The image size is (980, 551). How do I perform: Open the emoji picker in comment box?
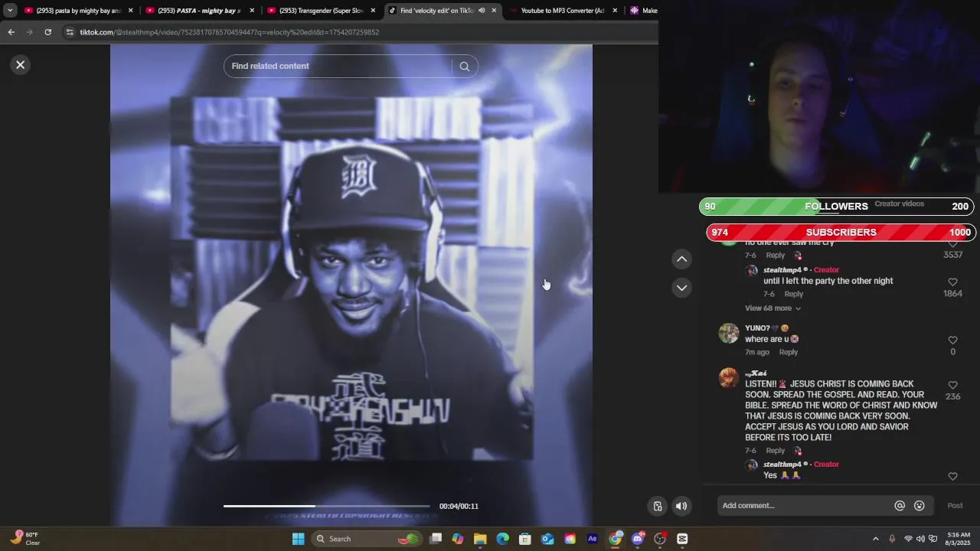pos(920,506)
